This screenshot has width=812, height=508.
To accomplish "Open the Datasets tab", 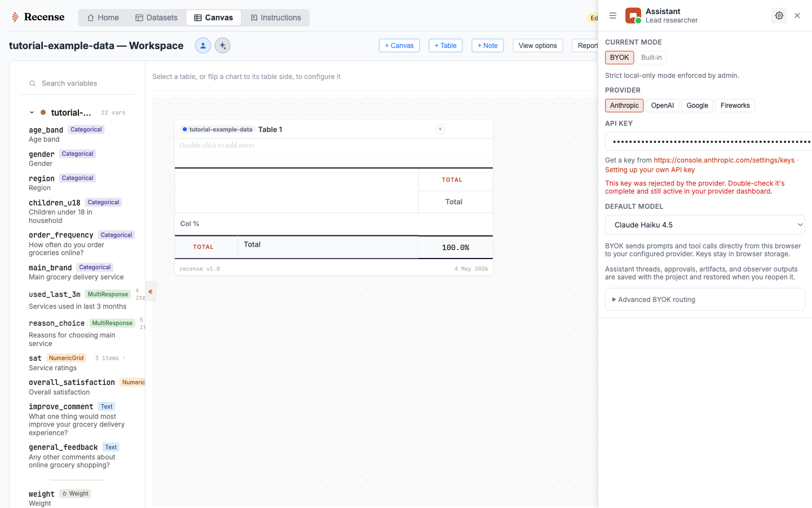I will click(157, 18).
